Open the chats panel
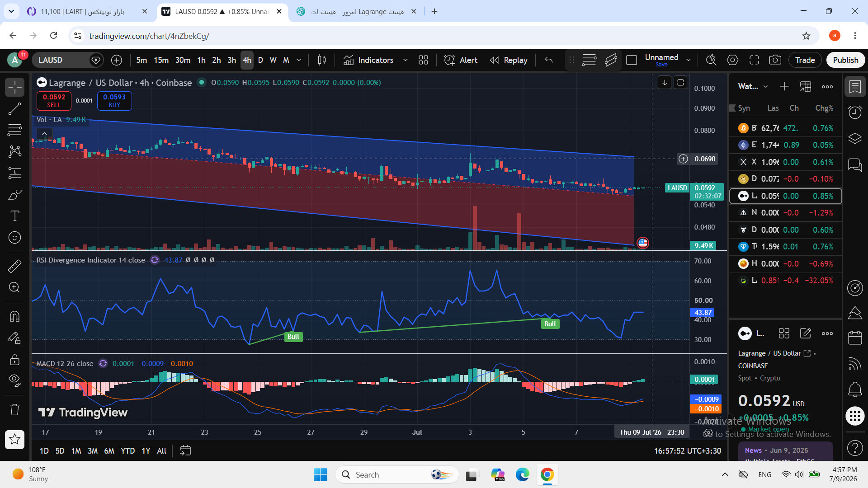The width and height of the screenshot is (868, 488). click(x=855, y=165)
